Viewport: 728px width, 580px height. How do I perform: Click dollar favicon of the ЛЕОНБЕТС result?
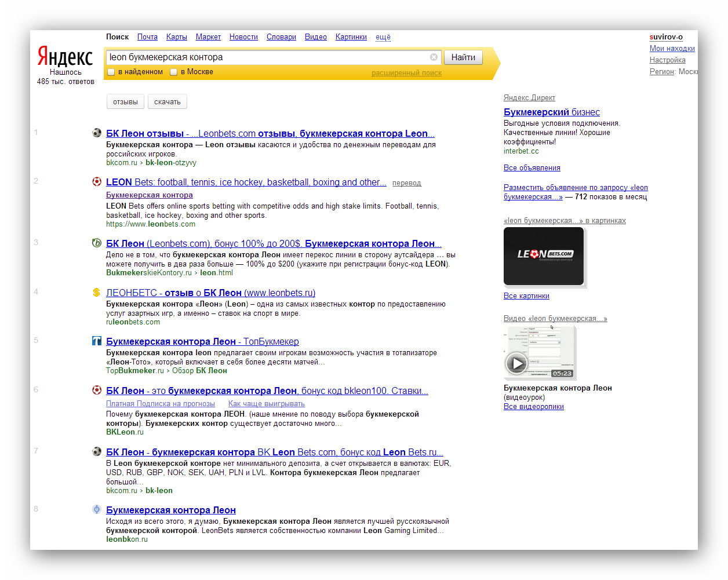pos(97,292)
